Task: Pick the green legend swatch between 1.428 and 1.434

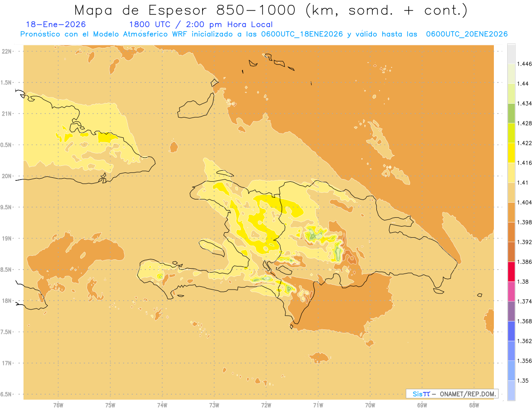Action: tap(511, 113)
